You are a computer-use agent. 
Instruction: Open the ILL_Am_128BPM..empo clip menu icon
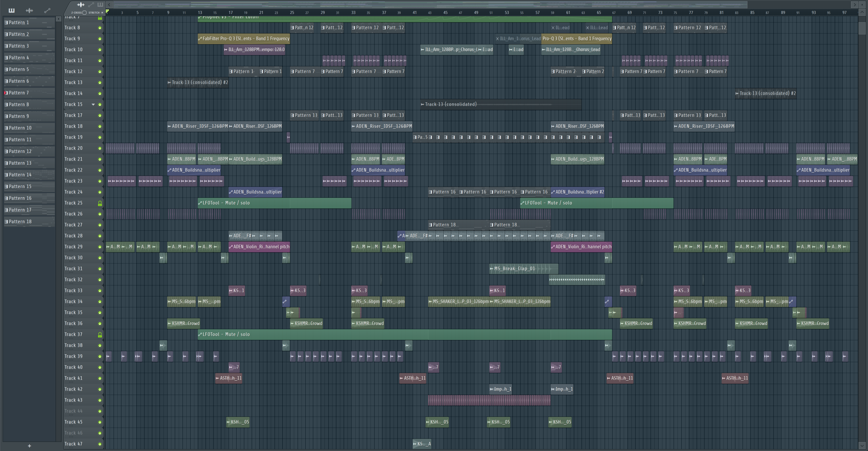click(226, 49)
